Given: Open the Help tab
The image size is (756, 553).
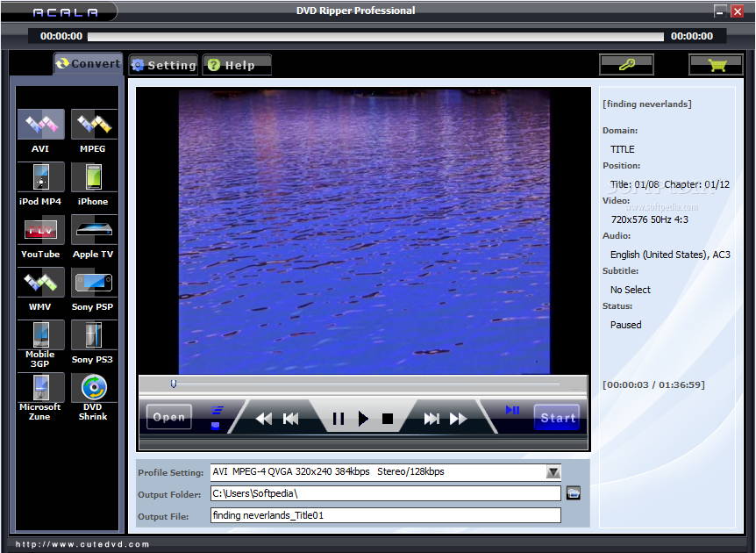Looking at the screenshot, I should click(x=237, y=65).
